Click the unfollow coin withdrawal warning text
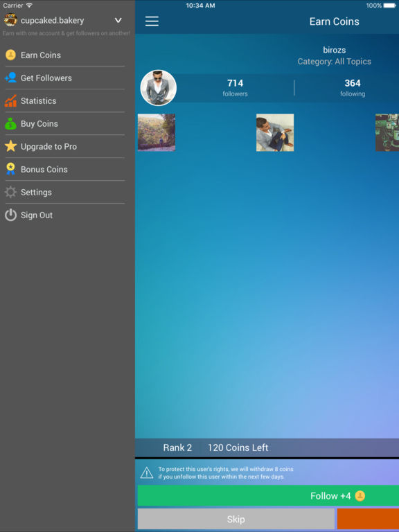 (226, 473)
